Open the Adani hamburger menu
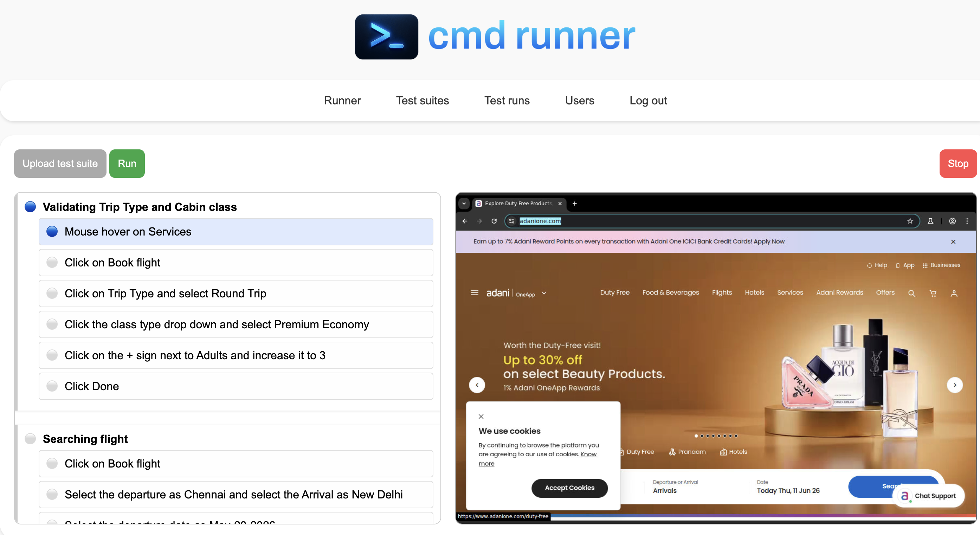 (475, 292)
